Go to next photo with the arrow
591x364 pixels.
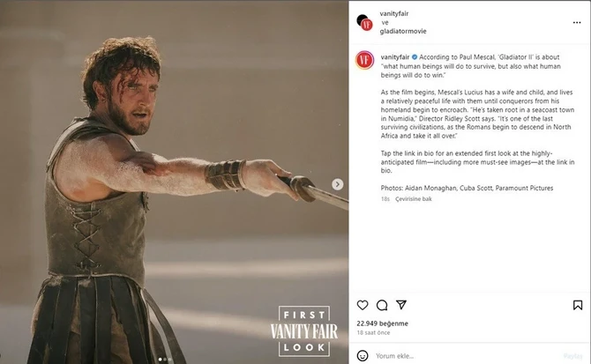click(x=337, y=184)
